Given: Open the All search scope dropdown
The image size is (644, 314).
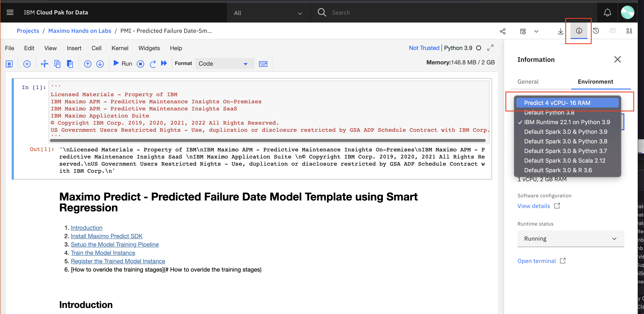Looking at the screenshot, I should point(268,13).
